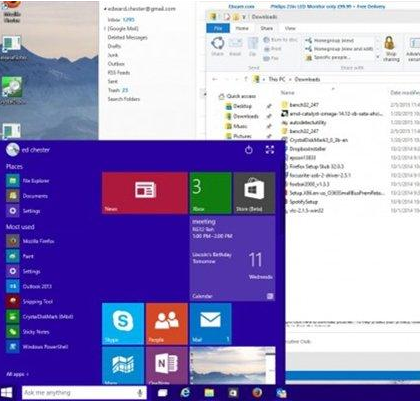Click the Ask me anything search box
This screenshot has height=401, width=420.
(x=84, y=393)
